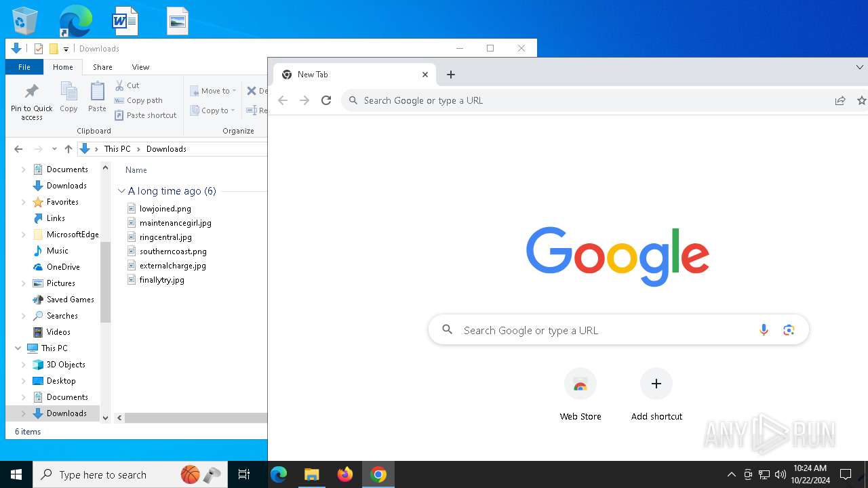Click Chrome's back arrow button
868x488 pixels.
pos(283,100)
